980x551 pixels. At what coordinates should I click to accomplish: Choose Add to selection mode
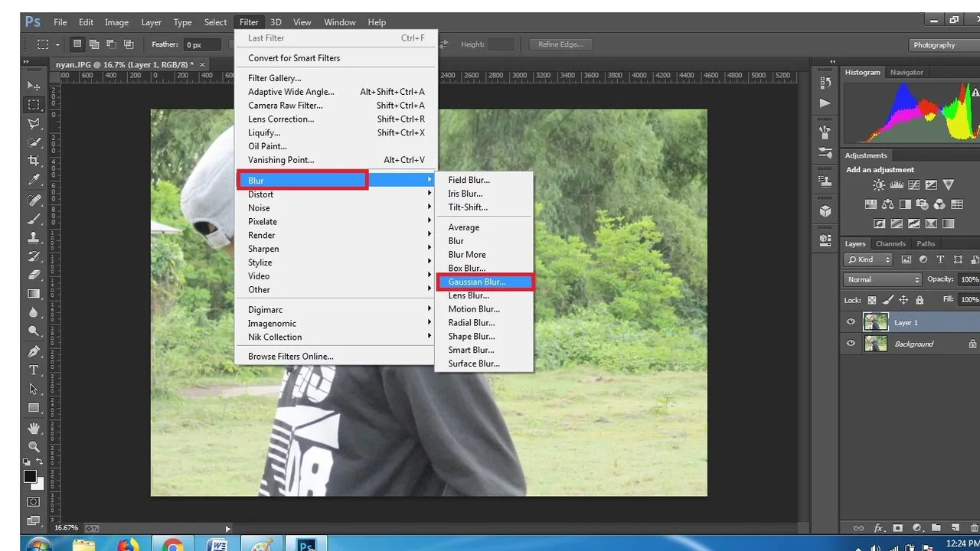click(x=94, y=44)
